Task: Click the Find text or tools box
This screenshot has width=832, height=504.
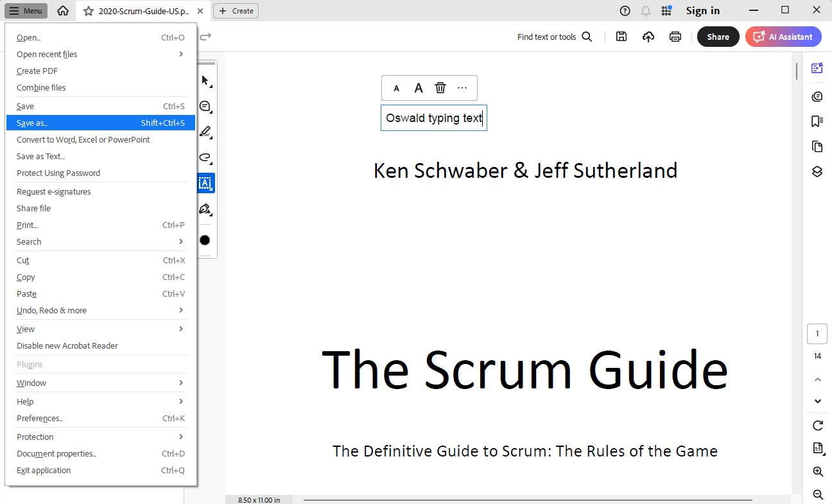Action: pos(555,37)
